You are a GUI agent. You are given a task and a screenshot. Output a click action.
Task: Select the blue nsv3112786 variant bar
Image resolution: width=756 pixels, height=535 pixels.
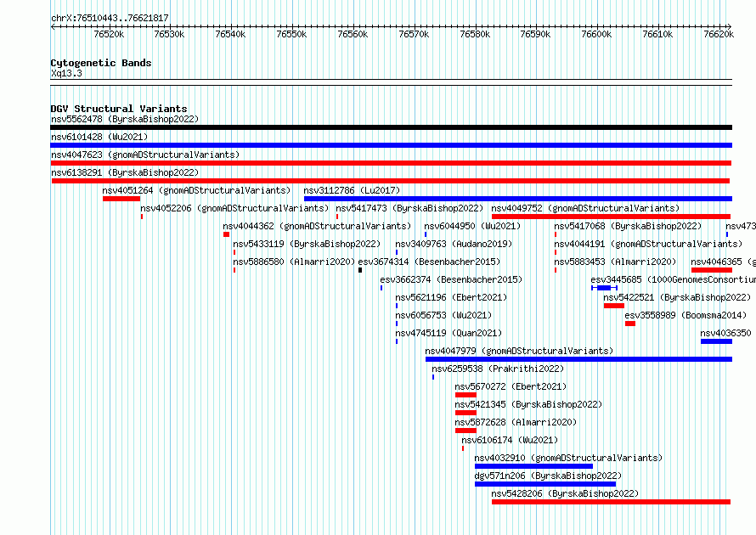click(518, 199)
